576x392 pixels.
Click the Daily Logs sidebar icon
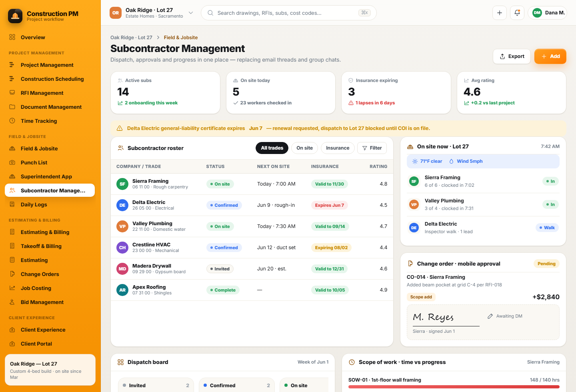click(12, 204)
